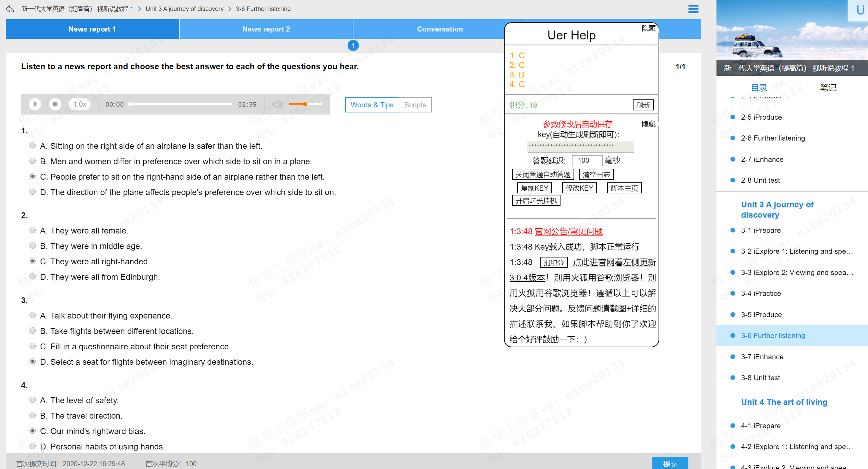This screenshot has width=868, height=469.
Task: Select answer B for question 2
Action: pyautogui.click(x=33, y=245)
